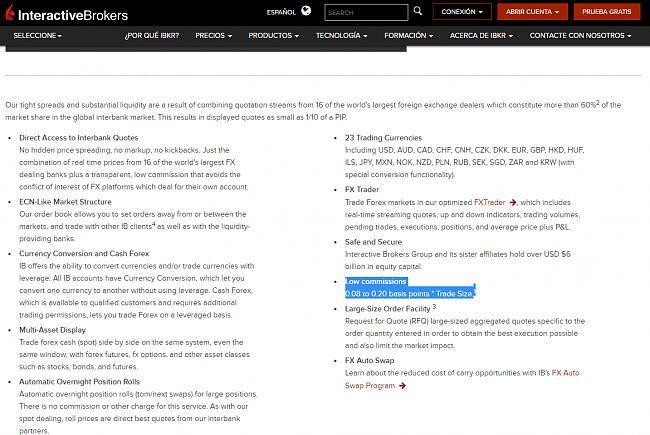650x435 pixels.
Task: Click the Large-Size Order Facility heading
Action: [x=388, y=309]
